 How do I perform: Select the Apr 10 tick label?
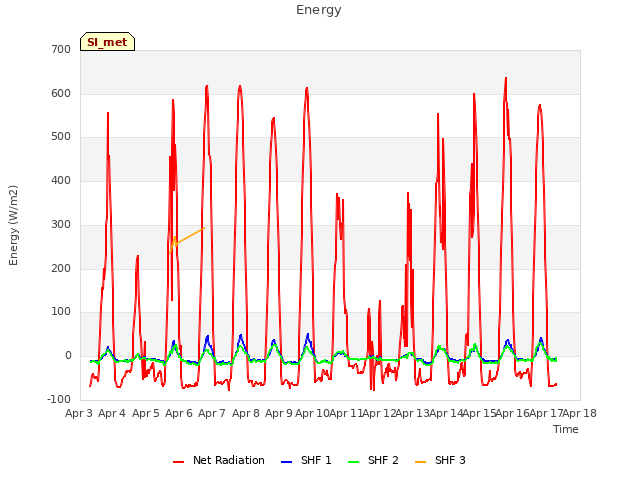(x=312, y=413)
